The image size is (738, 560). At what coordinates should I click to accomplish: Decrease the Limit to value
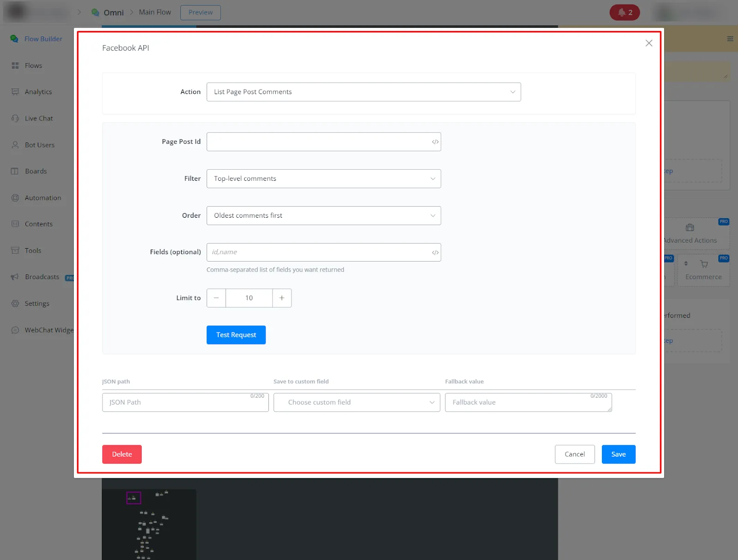216,298
